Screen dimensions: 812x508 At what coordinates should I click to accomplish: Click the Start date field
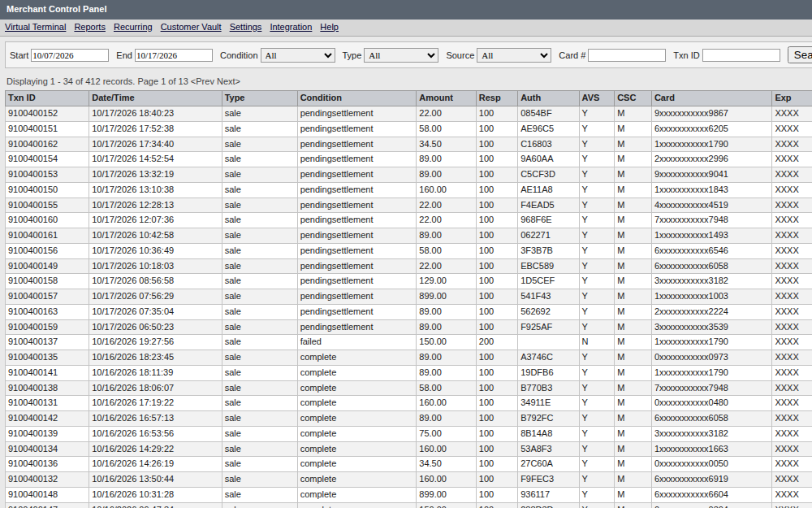click(x=70, y=55)
